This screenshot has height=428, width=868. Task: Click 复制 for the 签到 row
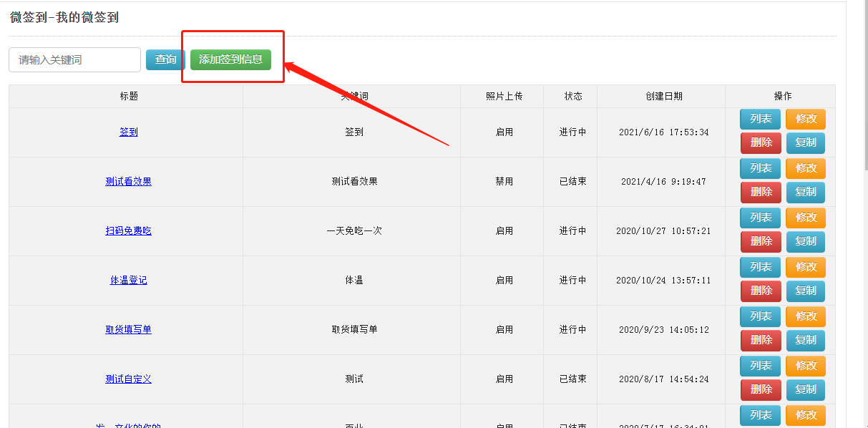(x=806, y=142)
